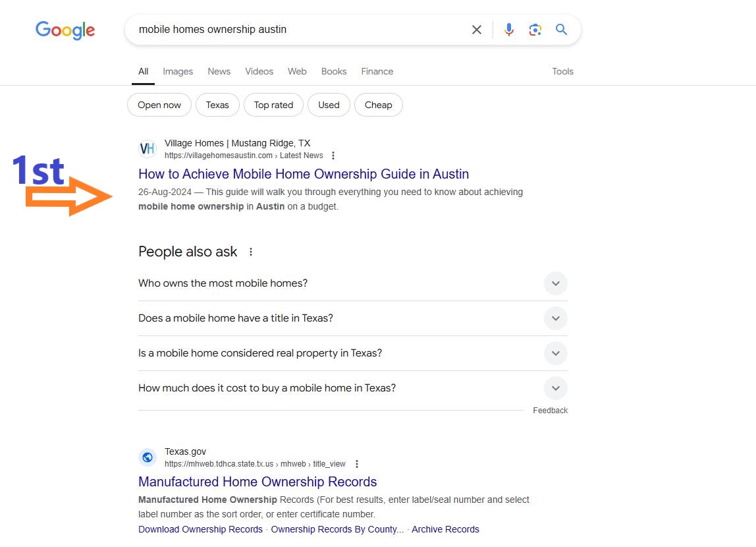This screenshot has height=547, width=756.
Task: Apply the "Cheap" filter chip
Action: point(379,105)
